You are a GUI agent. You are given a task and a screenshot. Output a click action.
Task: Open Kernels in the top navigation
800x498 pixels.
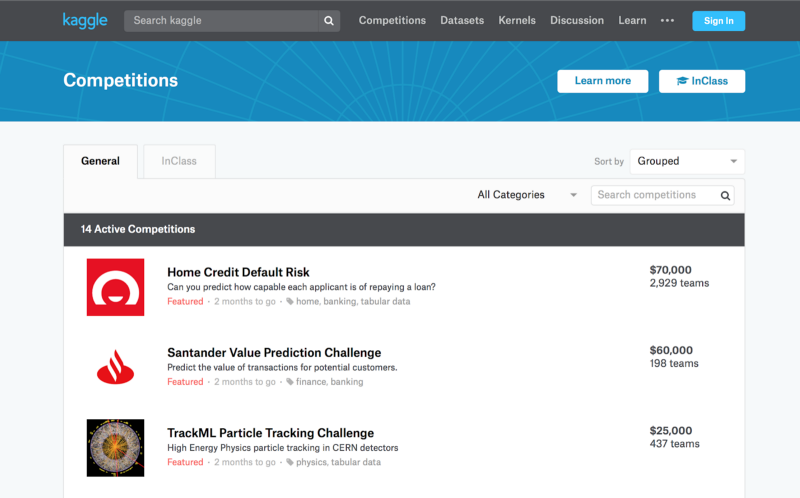(517, 20)
